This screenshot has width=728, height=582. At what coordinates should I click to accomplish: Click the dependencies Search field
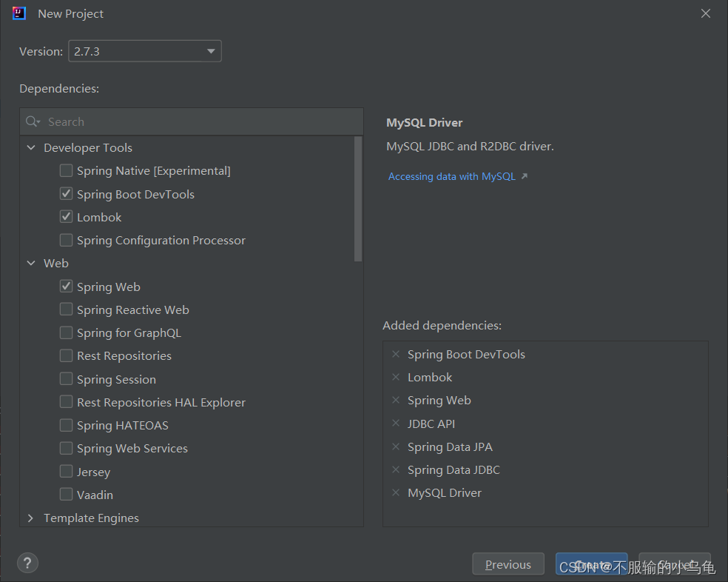[x=192, y=121]
